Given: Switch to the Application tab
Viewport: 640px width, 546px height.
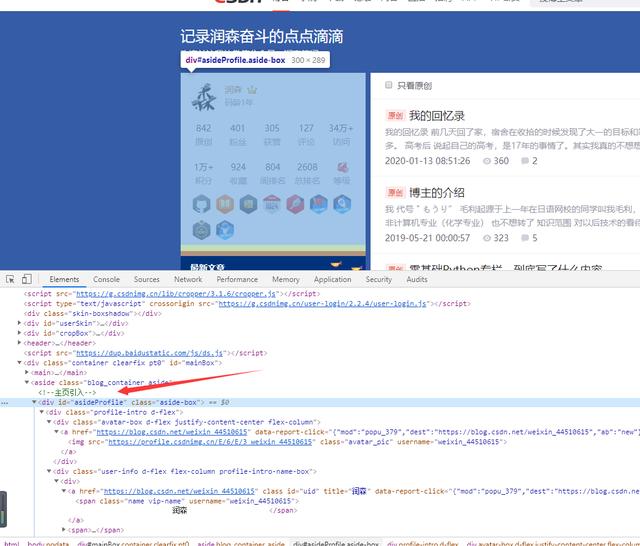Looking at the screenshot, I should 332,280.
